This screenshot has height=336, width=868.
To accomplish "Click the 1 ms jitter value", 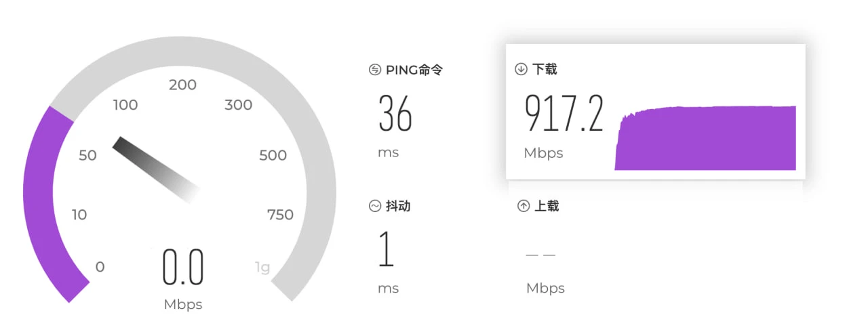I will [x=387, y=249].
